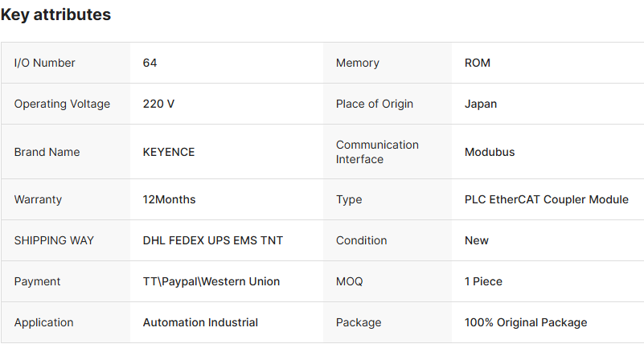The height and width of the screenshot is (344, 644).
Task: Select the Operating Voltage label
Action: [x=62, y=104]
